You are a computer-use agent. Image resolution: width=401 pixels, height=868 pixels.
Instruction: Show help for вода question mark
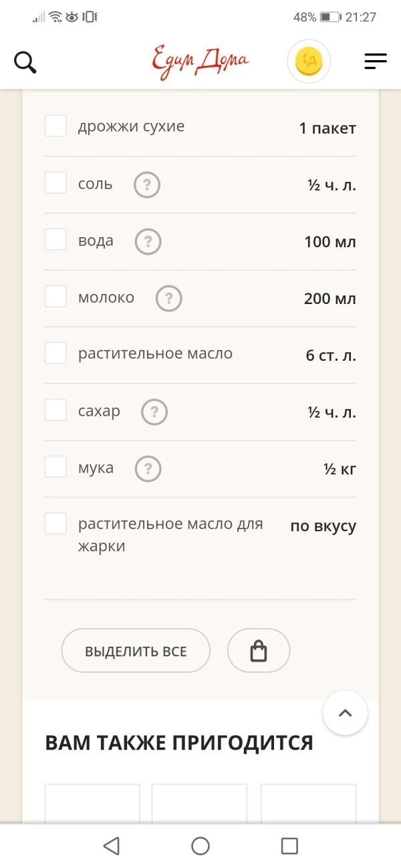tap(148, 242)
